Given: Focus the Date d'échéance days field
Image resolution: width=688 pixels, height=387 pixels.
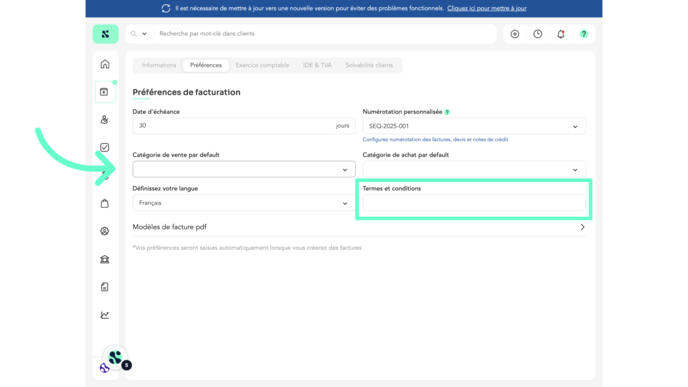Looking at the screenshot, I should [244, 126].
